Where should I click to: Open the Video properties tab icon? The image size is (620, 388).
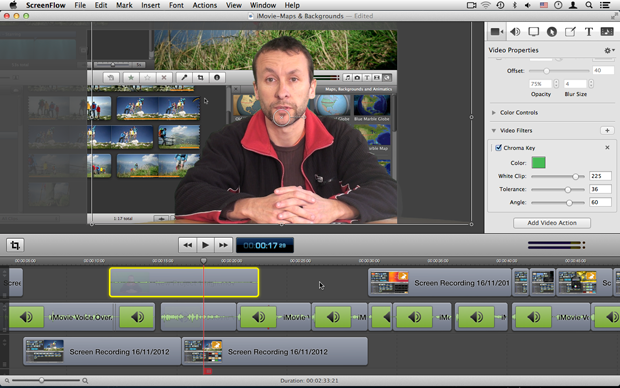point(497,32)
